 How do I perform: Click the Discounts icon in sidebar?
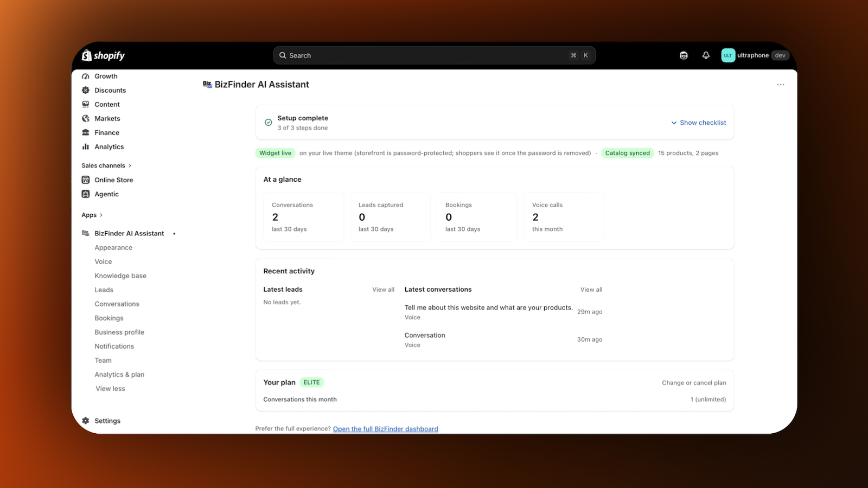tap(86, 91)
